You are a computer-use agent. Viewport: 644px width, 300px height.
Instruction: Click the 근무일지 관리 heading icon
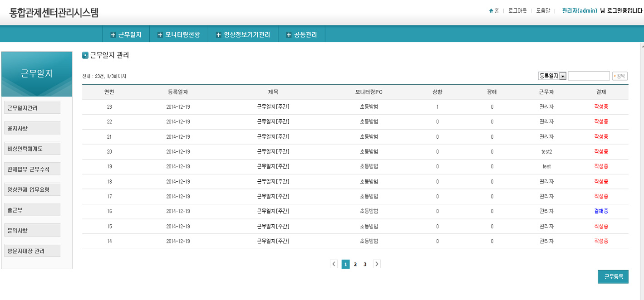(x=85, y=55)
